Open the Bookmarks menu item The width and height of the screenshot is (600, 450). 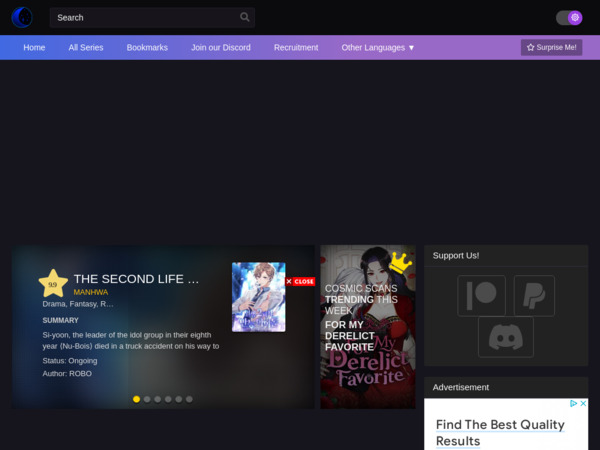(x=147, y=47)
